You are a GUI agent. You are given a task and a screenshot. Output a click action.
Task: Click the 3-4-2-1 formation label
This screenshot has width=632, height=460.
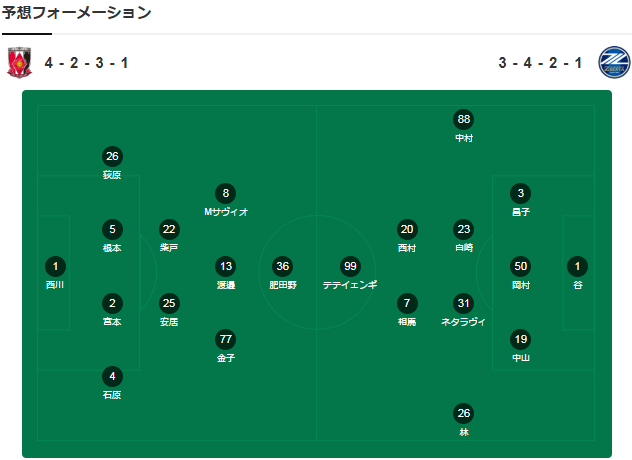click(540, 63)
